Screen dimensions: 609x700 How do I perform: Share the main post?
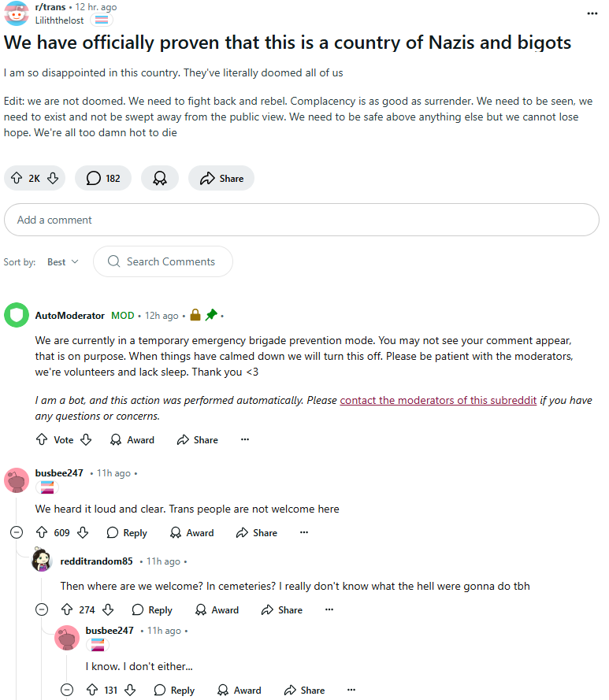[221, 179]
